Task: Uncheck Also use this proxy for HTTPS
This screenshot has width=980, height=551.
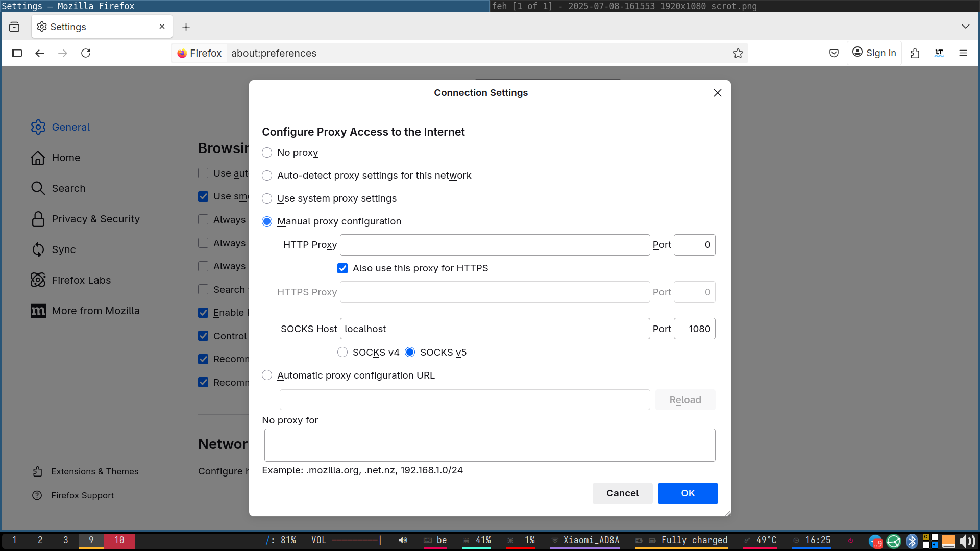Action: [x=342, y=268]
